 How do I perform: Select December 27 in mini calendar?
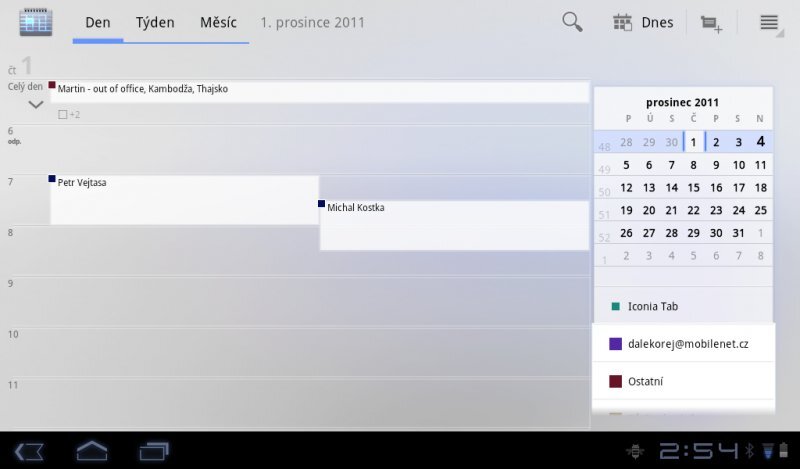pyautogui.click(x=648, y=233)
